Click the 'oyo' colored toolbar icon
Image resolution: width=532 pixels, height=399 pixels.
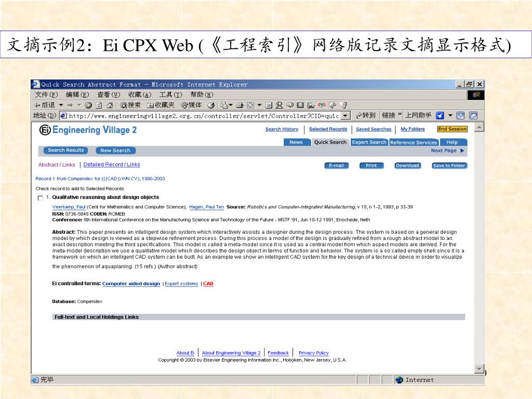coord(322,105)
